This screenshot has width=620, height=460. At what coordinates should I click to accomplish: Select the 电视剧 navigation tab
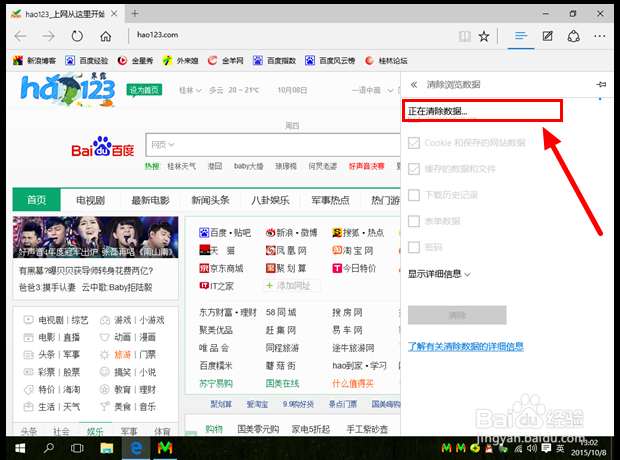pyautogui.click(x=91, y=201)
